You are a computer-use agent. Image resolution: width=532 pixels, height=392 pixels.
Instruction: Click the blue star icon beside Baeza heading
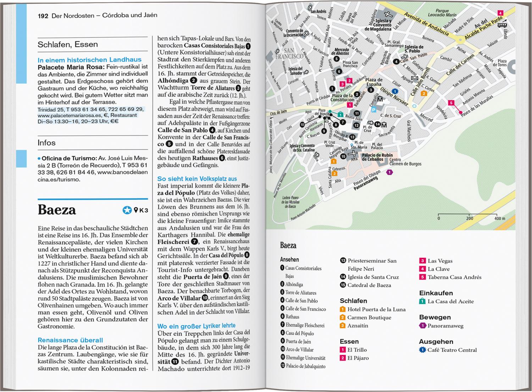[x=127, y=210]
